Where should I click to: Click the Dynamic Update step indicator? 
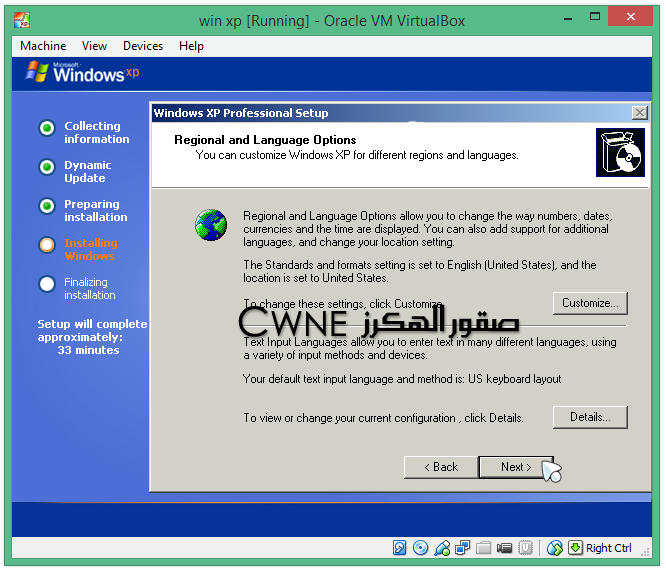pos(47,167)
